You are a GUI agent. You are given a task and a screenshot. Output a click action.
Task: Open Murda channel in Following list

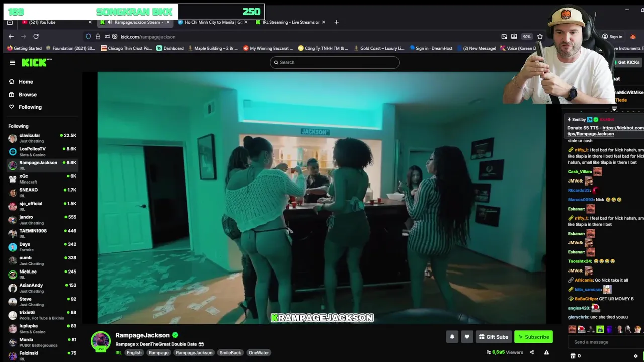(42, 342)
